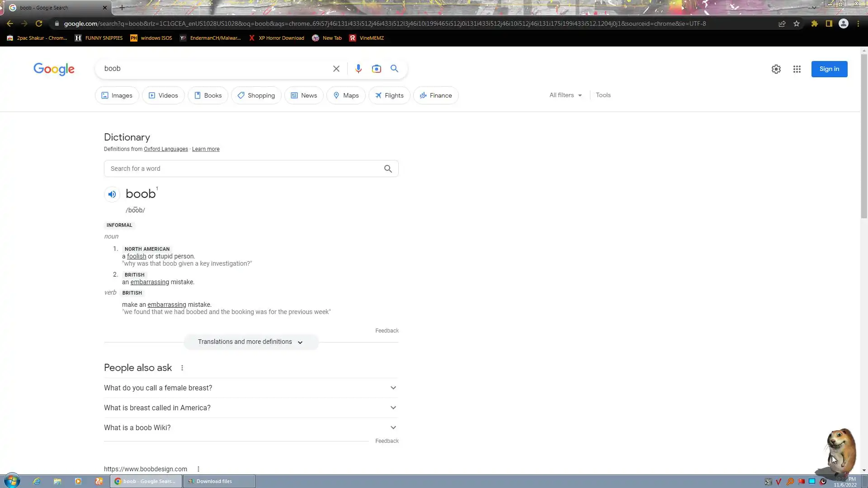The width and height of the screenshot is (868, 488).
Task: Open Google search settings gear
Action: tap(776, 69)
